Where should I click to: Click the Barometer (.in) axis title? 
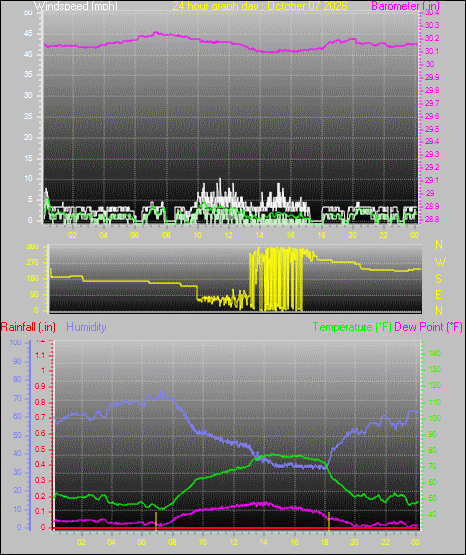(x=405, y=6)
